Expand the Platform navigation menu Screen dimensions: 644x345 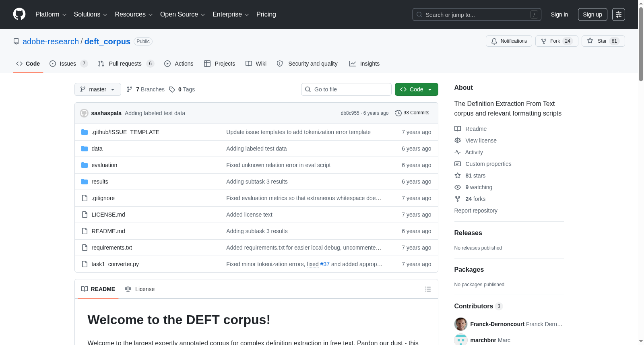pos(51,14)
